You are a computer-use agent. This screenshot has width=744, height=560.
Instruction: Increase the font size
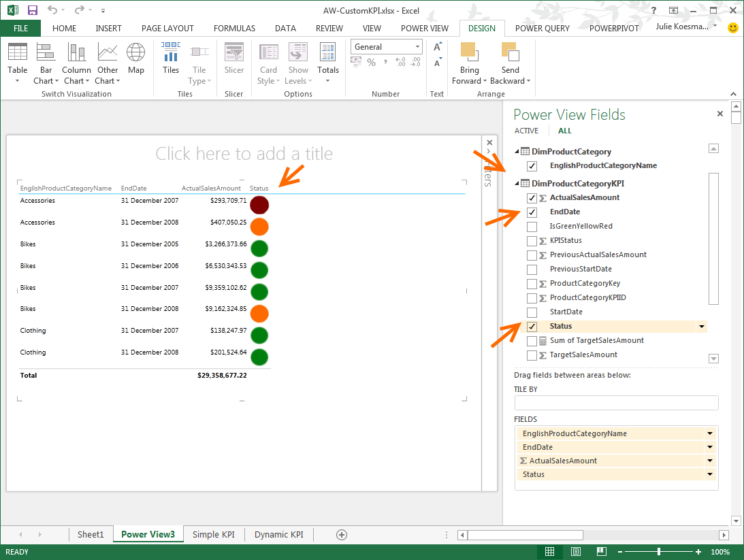point(438,47)
